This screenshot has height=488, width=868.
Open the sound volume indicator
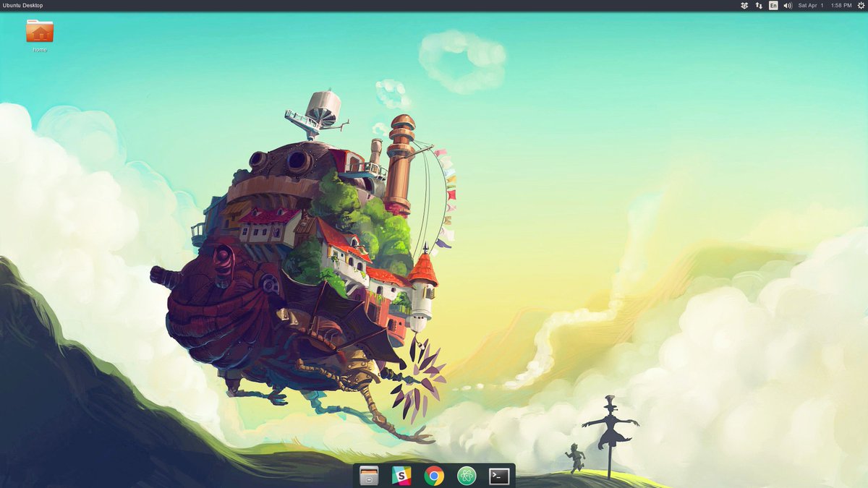coord(788,5)
